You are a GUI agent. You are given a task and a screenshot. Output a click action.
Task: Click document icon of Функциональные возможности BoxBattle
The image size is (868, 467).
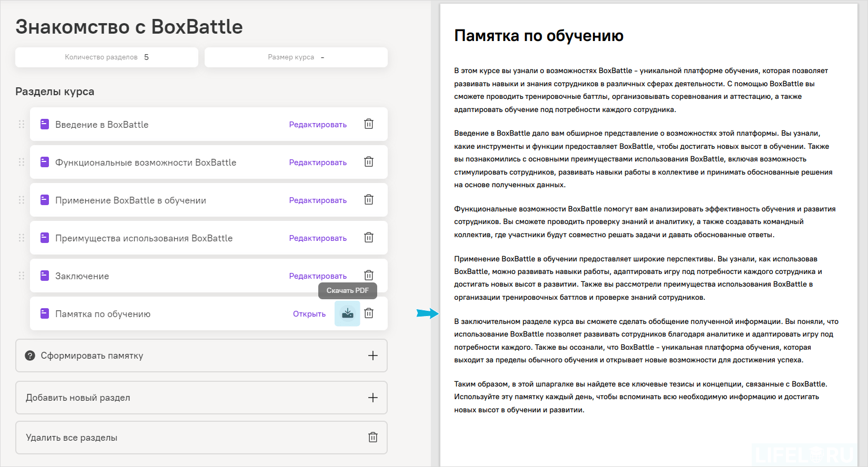coord(45,162)
